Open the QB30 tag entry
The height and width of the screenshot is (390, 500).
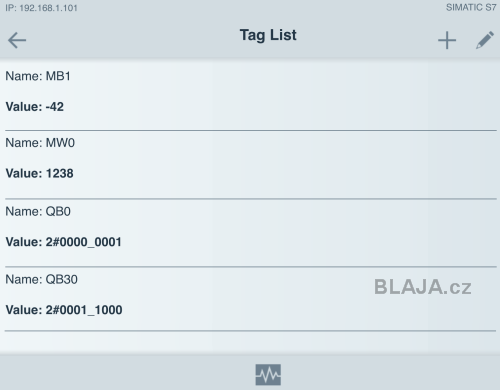coord(251,299)
